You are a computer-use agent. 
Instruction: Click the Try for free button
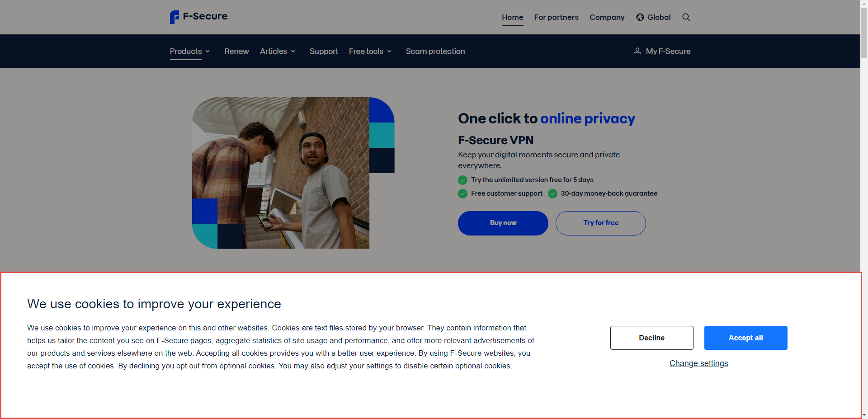(x=600, y=223)
